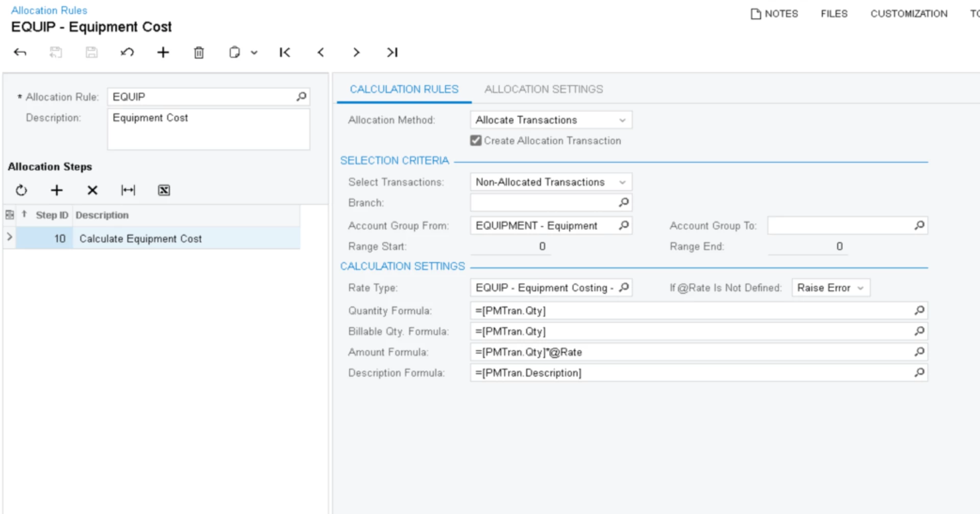Click the clipboard copy-paste icon
Viewport: 980px width, 514px height.
click(x=234, y=52)
